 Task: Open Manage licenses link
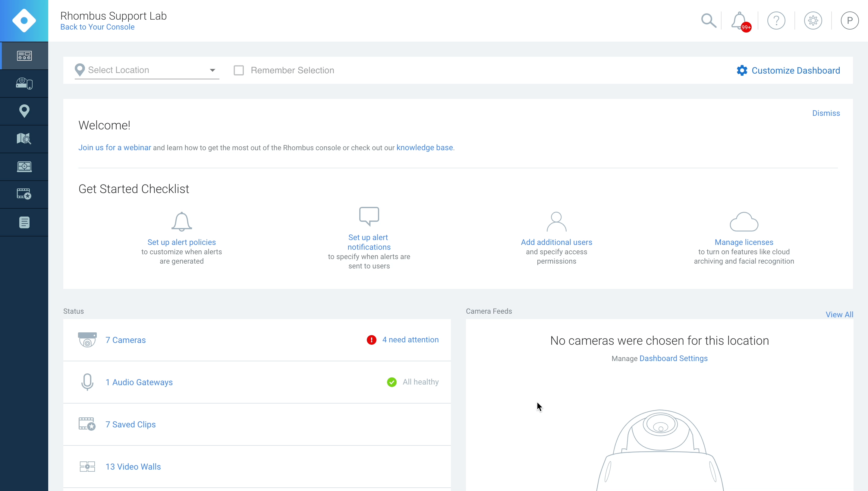point(744,242)
